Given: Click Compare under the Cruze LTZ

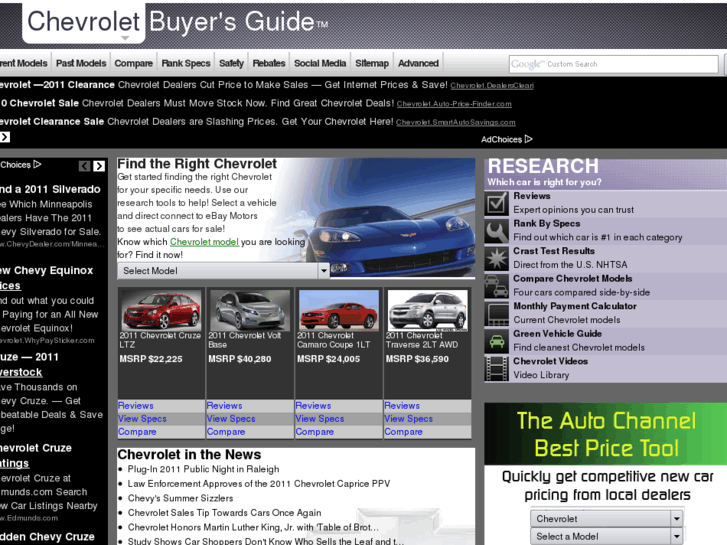Looking at the screenshot, I should click(137, 432).
